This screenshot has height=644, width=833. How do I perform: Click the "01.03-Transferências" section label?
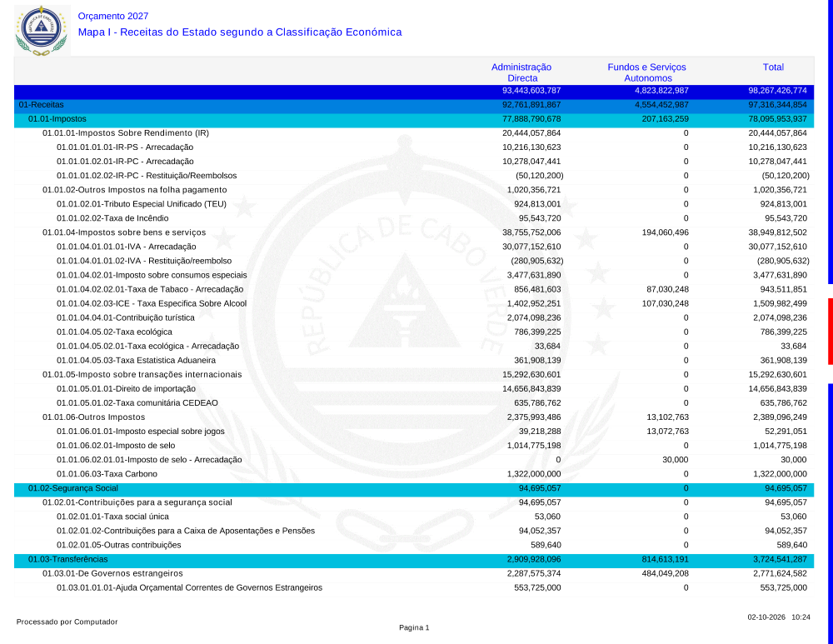click(x=67, y=560)
